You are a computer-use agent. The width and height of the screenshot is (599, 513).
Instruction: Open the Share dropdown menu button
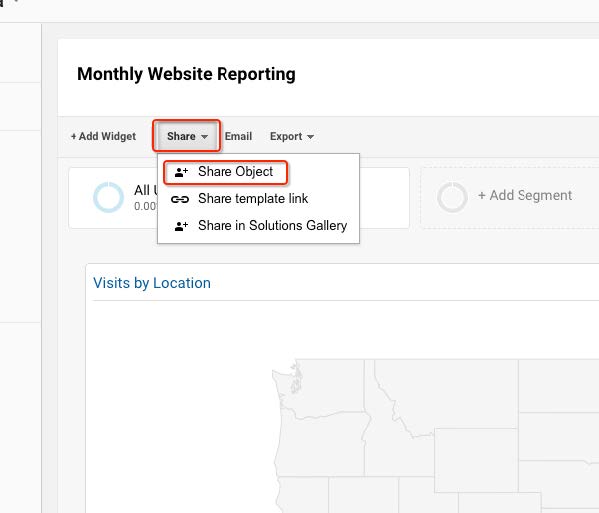click(187, 136)
